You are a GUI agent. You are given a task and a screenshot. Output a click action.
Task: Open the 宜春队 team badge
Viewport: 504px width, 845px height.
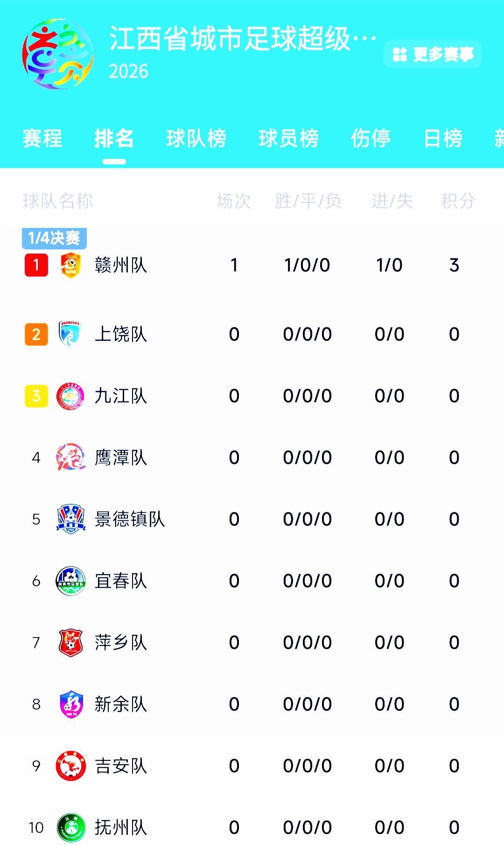[x=70, y=581]
